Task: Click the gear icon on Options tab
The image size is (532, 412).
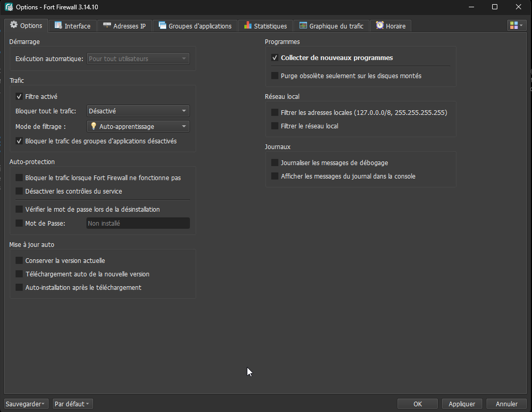Action: click(13, 25)
